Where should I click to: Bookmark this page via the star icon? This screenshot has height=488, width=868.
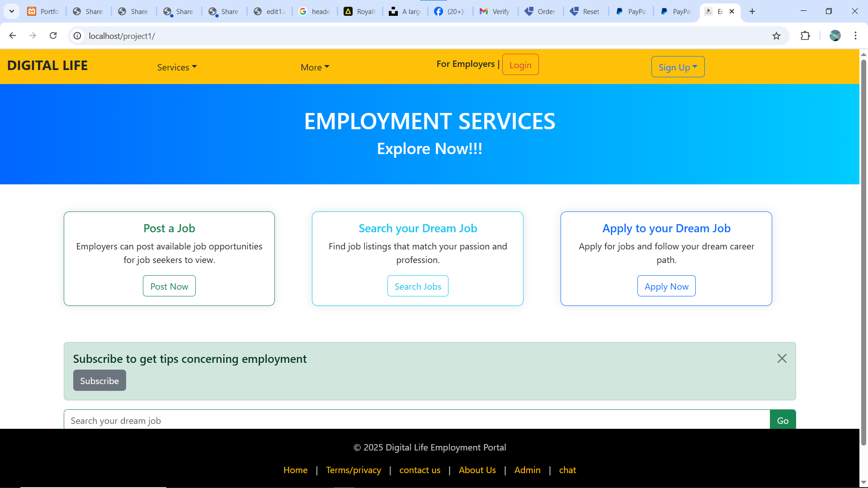[x=777, y=36]
